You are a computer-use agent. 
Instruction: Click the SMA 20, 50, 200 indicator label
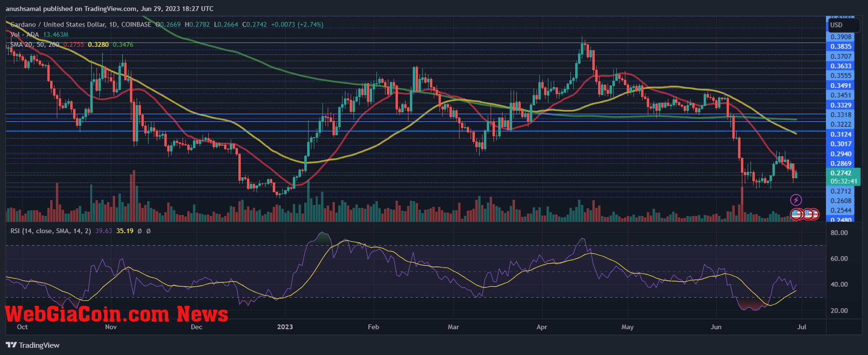[35, 44]
